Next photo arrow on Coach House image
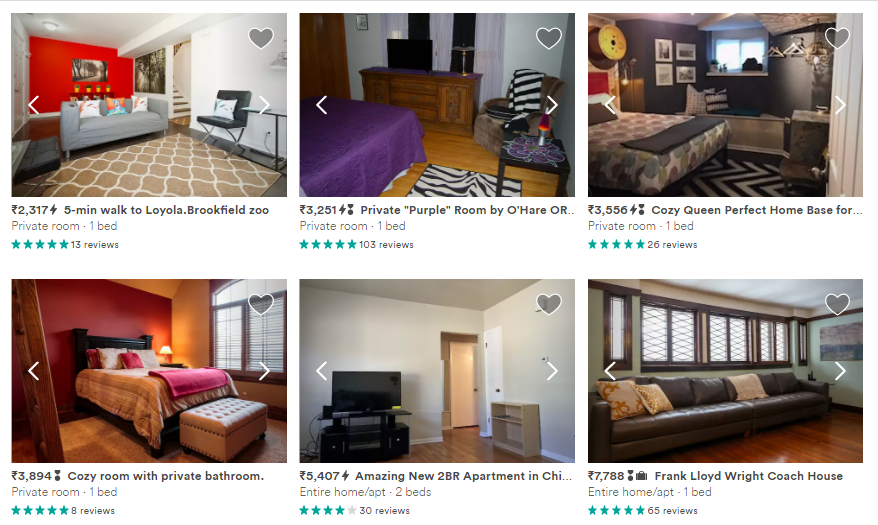Image resolution: width=878 pixels, height=525 pixels. [840, 371]
